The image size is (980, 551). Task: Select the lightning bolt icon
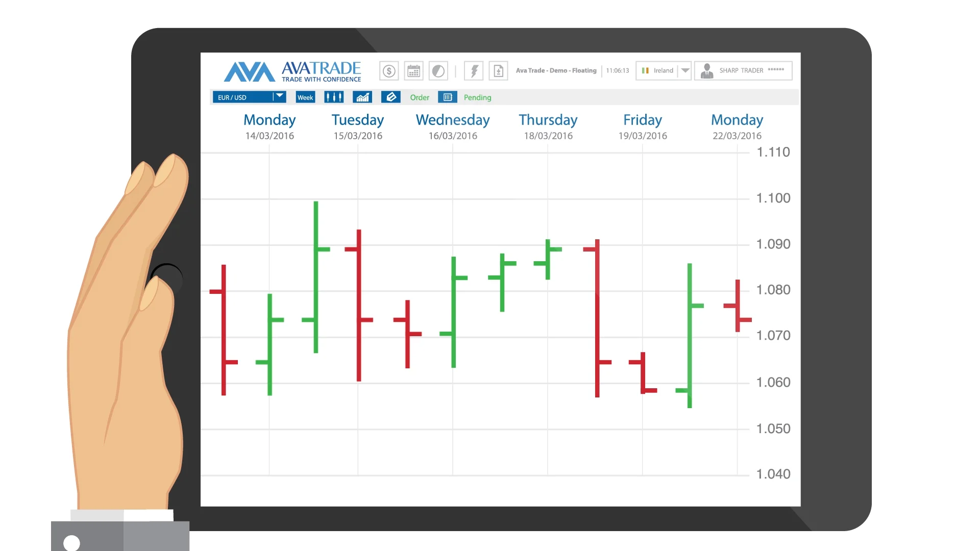(473, 70)
